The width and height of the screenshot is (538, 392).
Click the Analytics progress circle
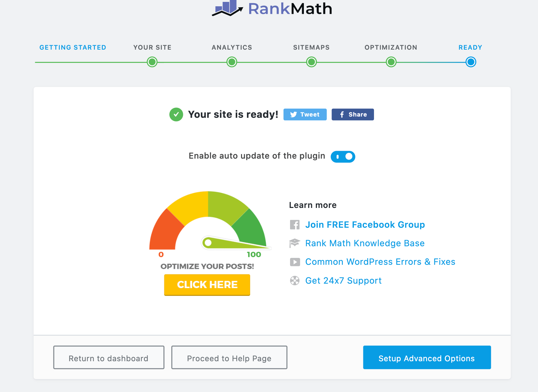[x=232, y=62]
